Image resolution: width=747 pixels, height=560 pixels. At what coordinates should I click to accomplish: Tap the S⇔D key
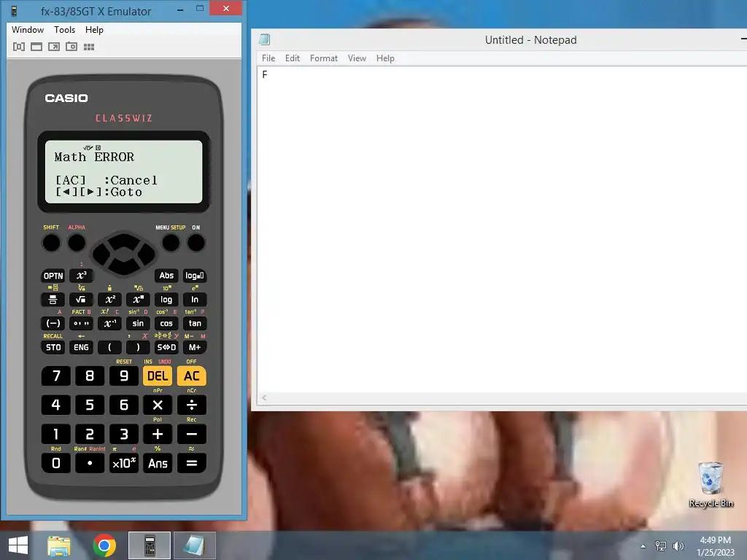coord(166,347)
